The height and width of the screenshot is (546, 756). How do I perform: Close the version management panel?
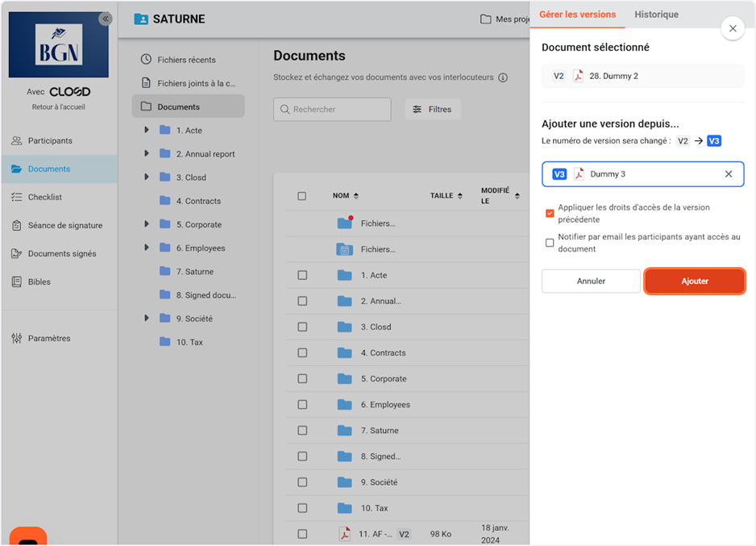[732, 29]
